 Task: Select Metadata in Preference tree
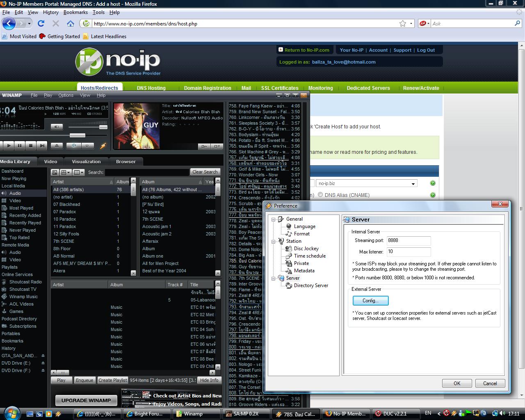pyautogui.click(x=304, y=271)
